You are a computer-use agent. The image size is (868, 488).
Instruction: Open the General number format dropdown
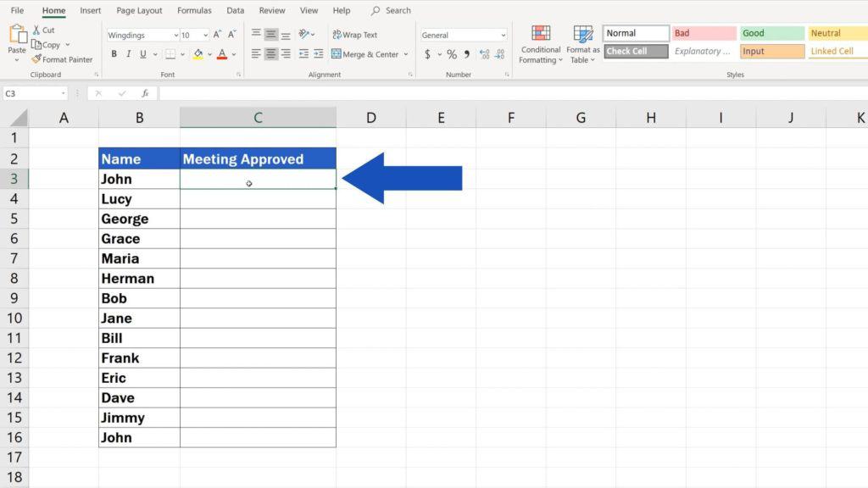click(503, 35)
